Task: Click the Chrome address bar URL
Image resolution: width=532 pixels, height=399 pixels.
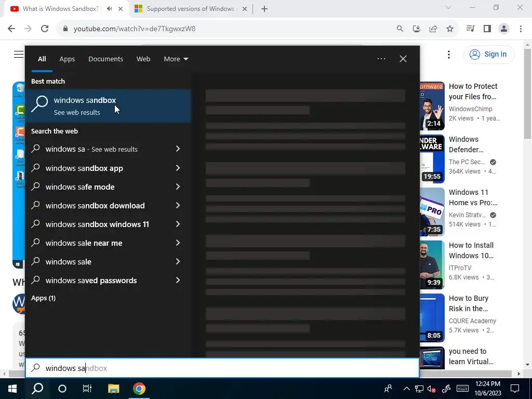Action: click(135, 29)
